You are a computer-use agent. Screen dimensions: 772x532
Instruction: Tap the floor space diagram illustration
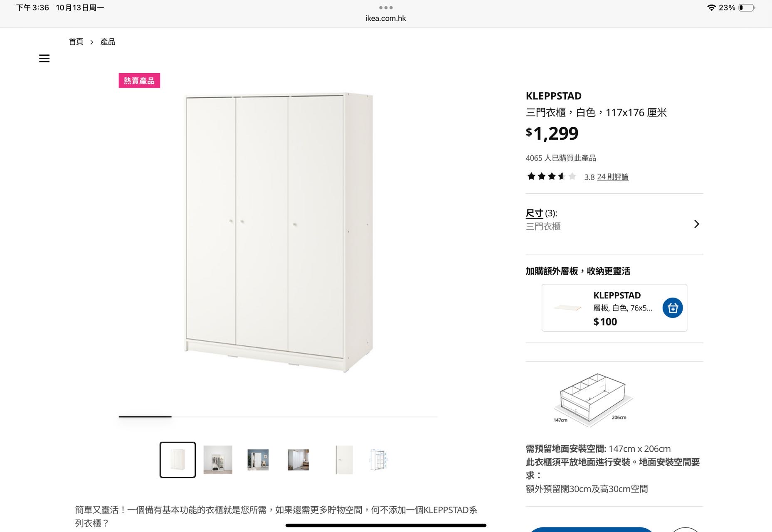tap(592, 400)
